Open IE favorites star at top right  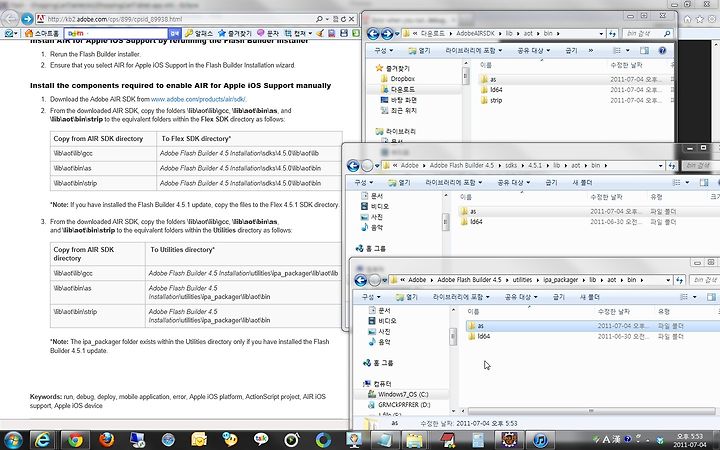[700, 19]
